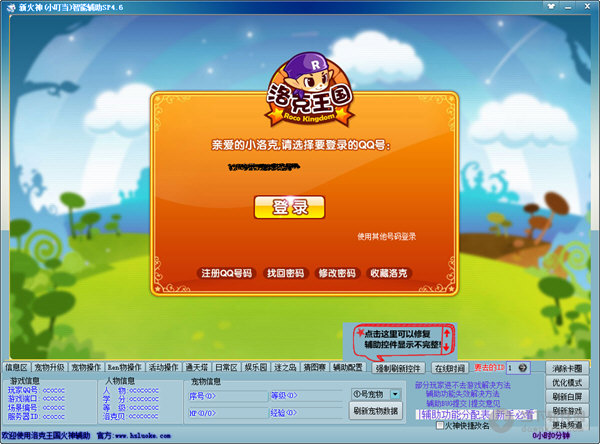
Task: Expand the ①号宠物 pet selector dropdown
Action: (x=395, y=394)
